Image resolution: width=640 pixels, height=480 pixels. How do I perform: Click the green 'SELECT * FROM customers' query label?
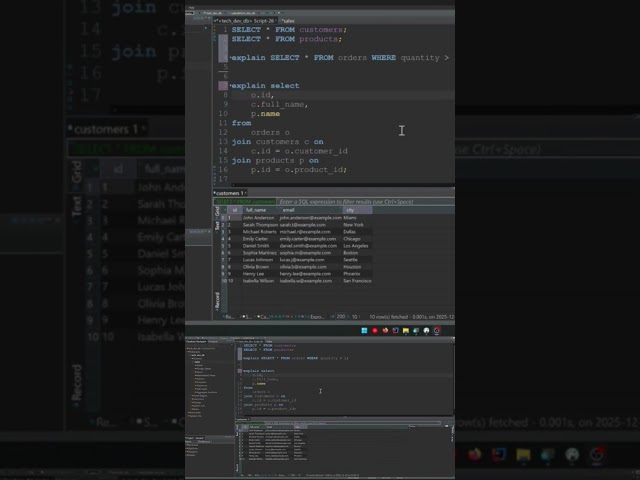245,202
